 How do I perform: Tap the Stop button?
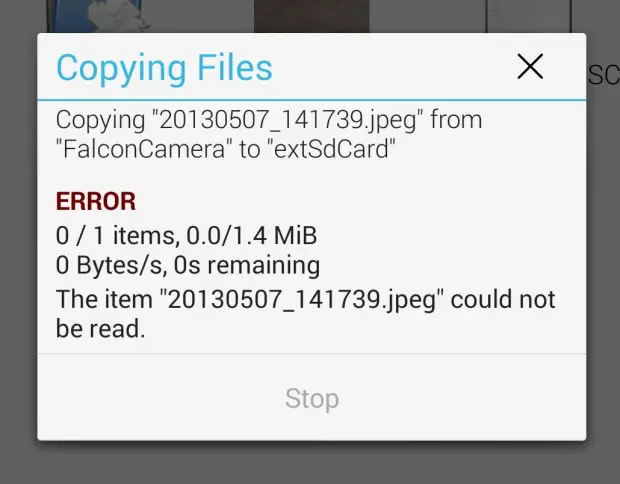(x=312, y=398)
